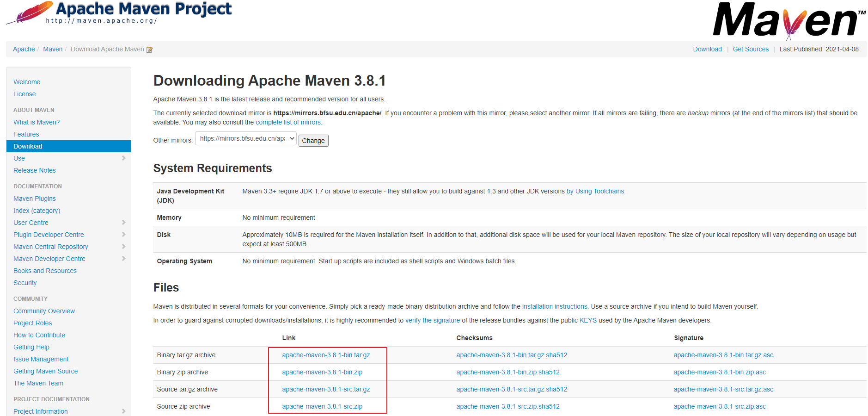Open License in the sidebar
Viewport: 868px width, 416px height.
pyautogui.click(x=24, y=94)
